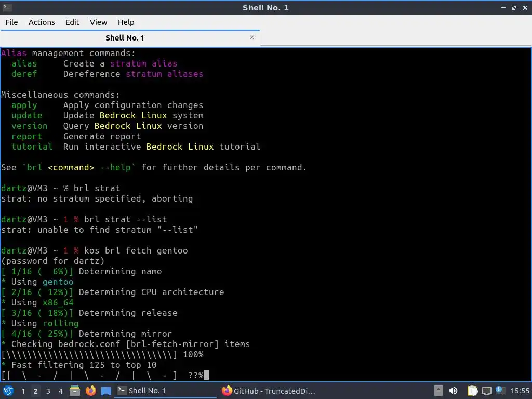Close the Shell No. 1 window

coord(525,7)
